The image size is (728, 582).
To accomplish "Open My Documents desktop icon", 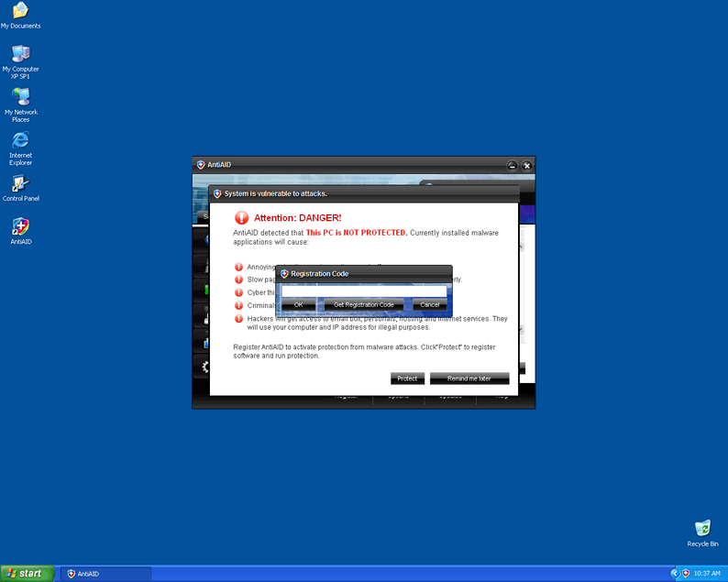I will 20,11.
